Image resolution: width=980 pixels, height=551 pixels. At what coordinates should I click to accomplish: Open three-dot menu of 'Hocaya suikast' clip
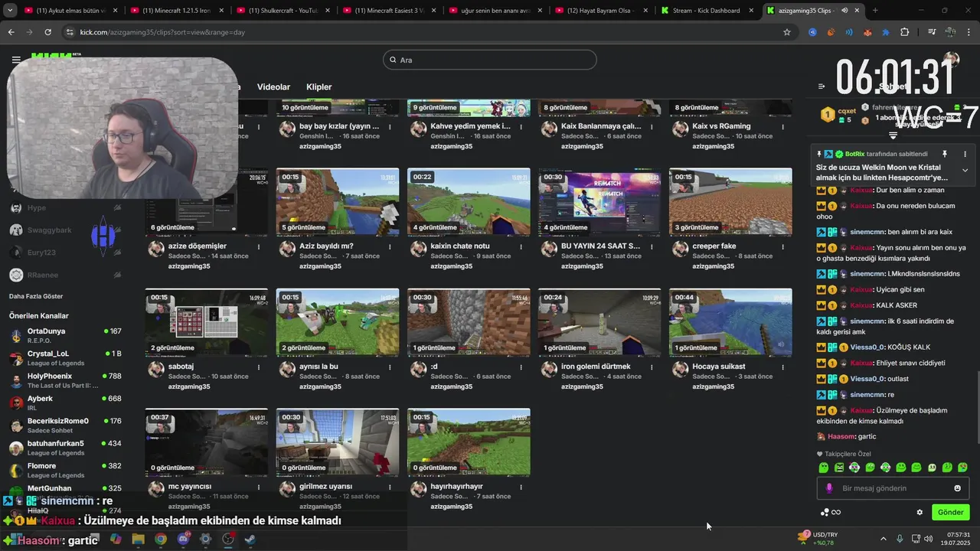pos(782,367)
